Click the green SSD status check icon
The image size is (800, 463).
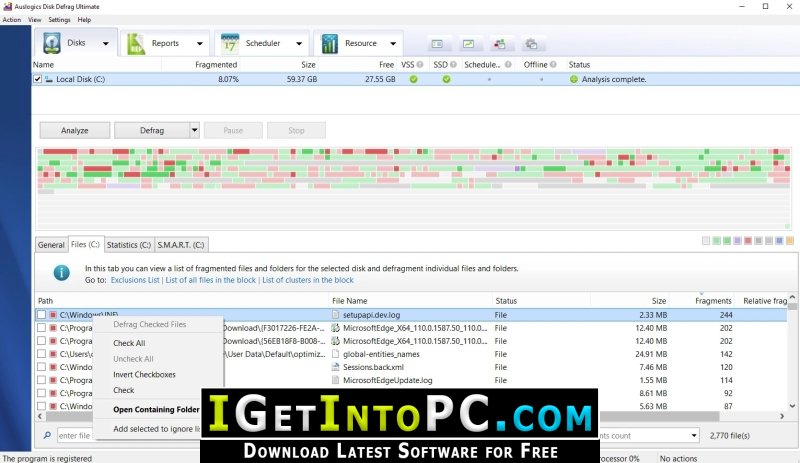[446, 79]
